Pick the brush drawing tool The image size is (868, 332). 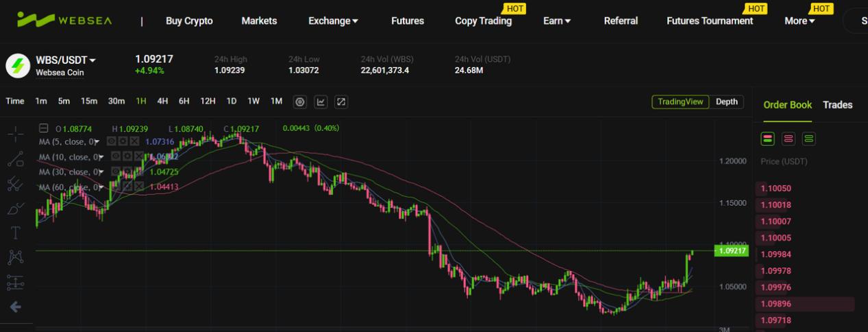pyautogui.click(x=15, y=209)
